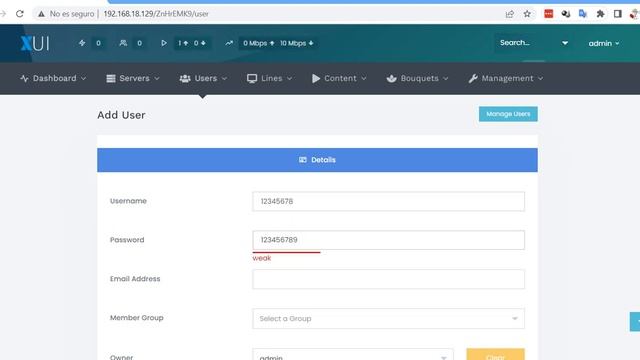The width and height of the screenshot is (640, 360).
Task: Click the yellow Clear button
Action: tap(495, 354)
